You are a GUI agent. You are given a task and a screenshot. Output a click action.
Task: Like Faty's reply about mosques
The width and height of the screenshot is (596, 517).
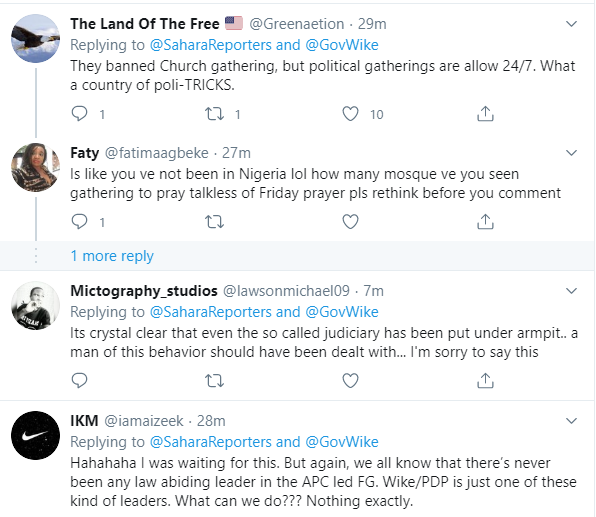350,222
